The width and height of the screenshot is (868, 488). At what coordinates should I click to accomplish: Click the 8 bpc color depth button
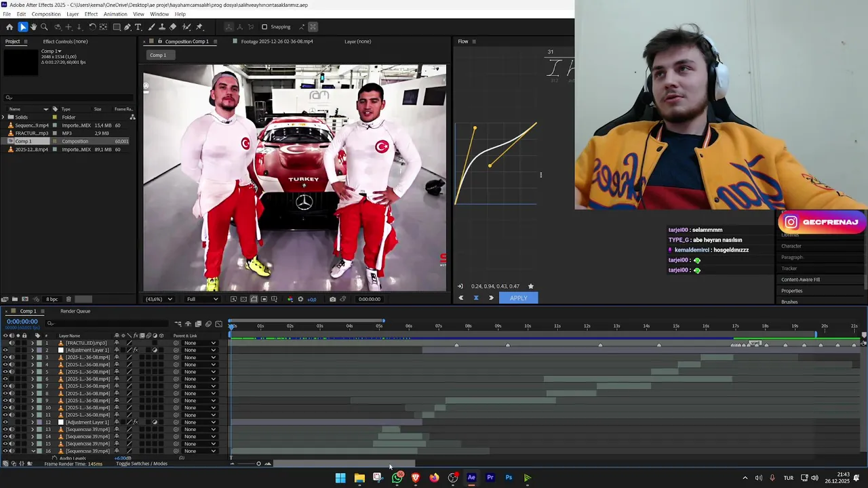point(52,299)
